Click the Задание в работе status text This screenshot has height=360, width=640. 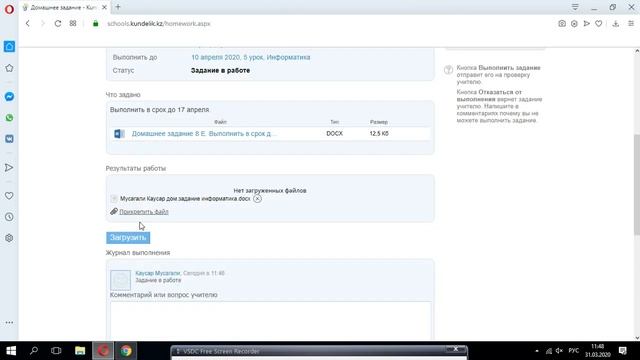(x=220, y=71)
